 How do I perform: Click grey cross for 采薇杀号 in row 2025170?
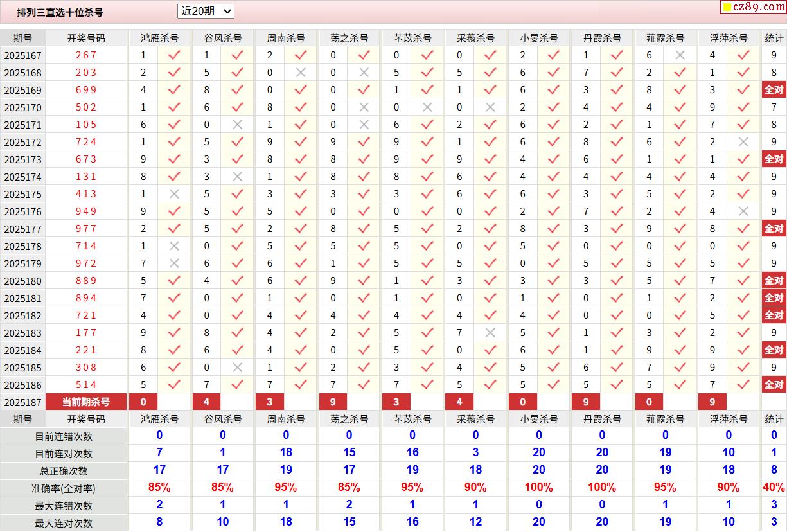pos(490,107)
